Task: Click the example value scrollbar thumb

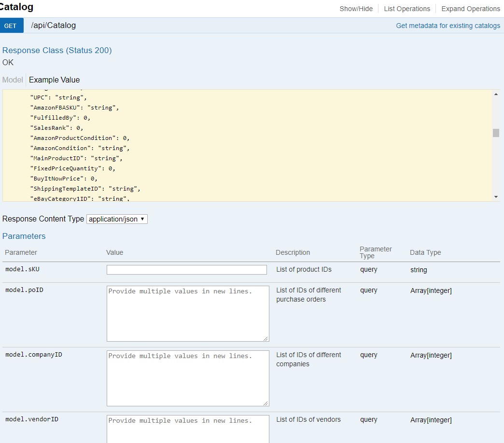Action: point(496,133)
